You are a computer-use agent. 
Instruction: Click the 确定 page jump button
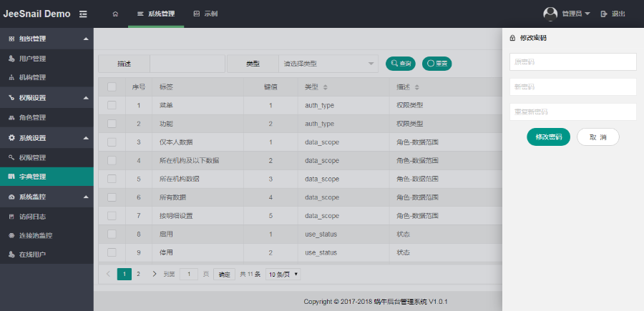click(224, 275)
